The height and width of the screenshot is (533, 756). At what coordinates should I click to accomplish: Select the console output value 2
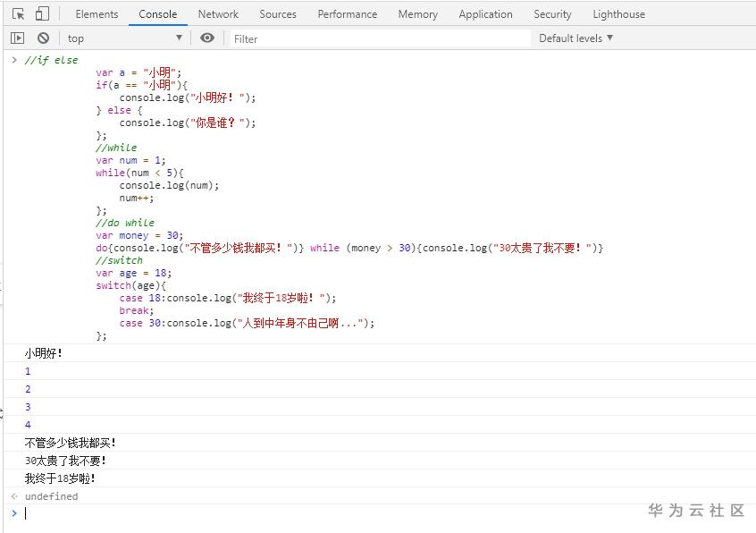(x=28, y=389)
